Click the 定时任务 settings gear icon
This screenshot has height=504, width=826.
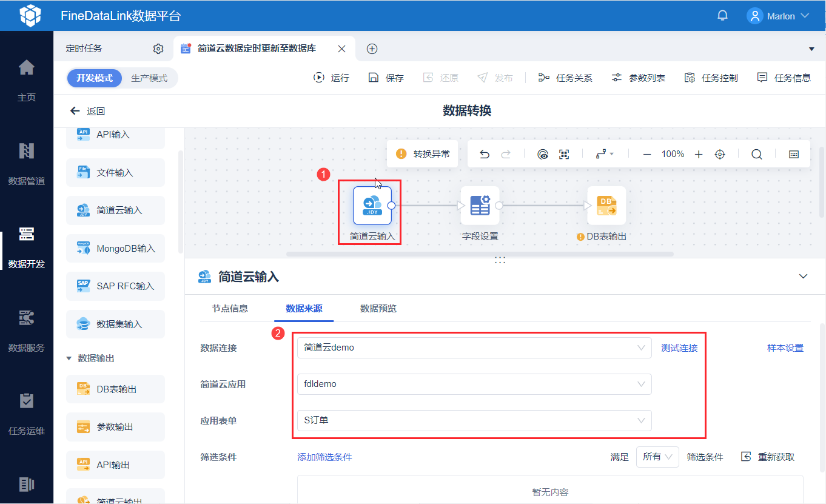pyautogui.click(x=158, y=49)
